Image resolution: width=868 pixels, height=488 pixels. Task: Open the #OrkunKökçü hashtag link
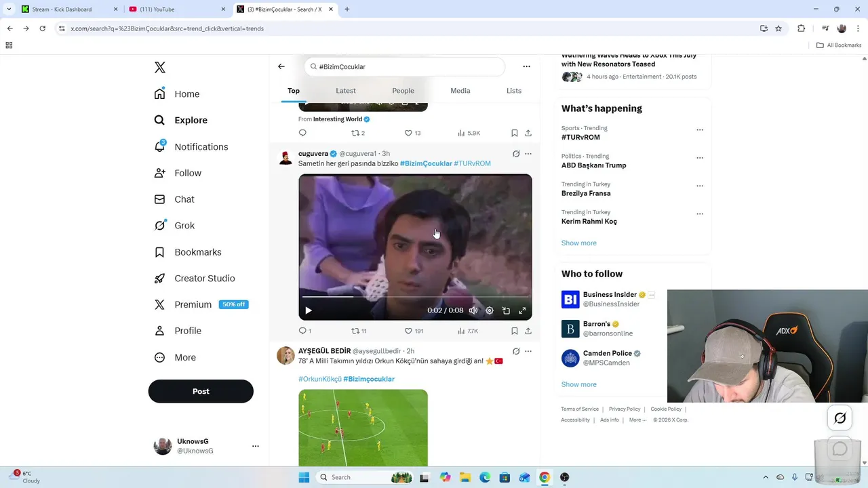coord(320,379)
